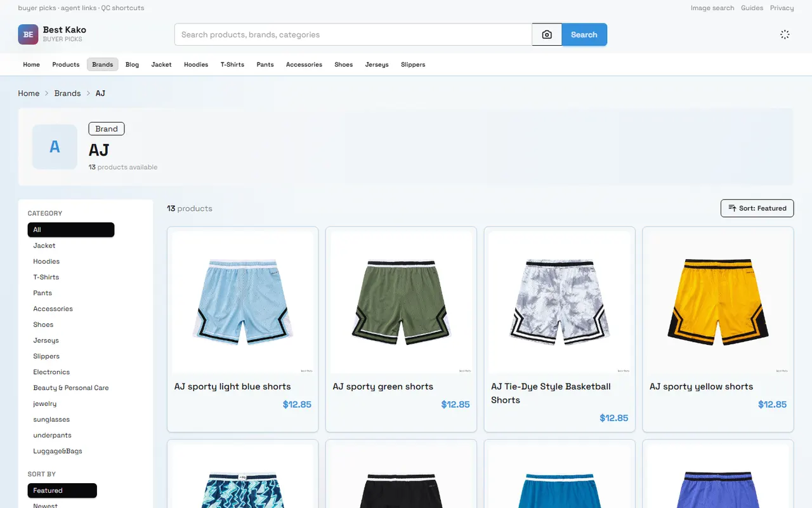Click the Best Kako BE logo
Screen dimensions: 812x508
tap(28, 35)
